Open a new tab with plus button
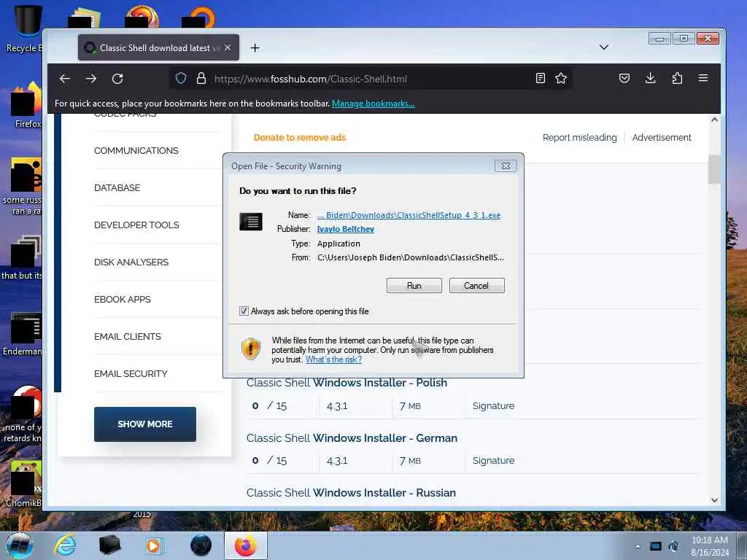This screenshot has height=560, width=747. click(x=255, y=47)
